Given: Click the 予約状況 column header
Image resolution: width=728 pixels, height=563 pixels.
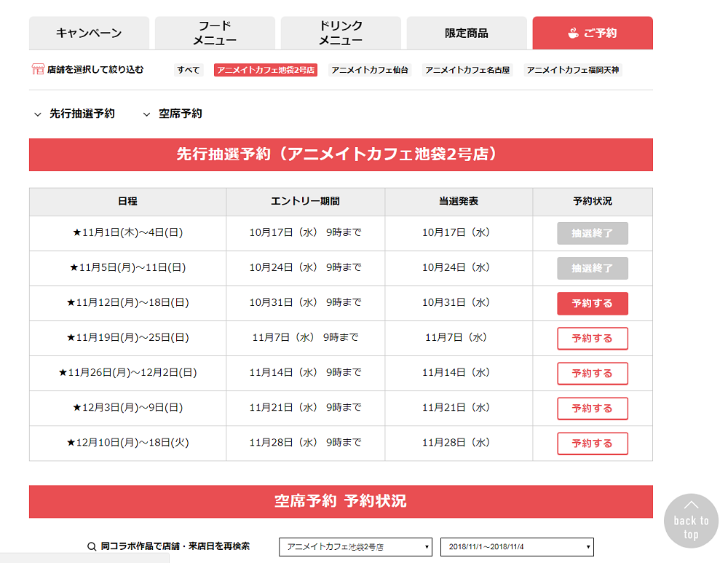Looking at the screenshot, I should (x=593, y=202).
